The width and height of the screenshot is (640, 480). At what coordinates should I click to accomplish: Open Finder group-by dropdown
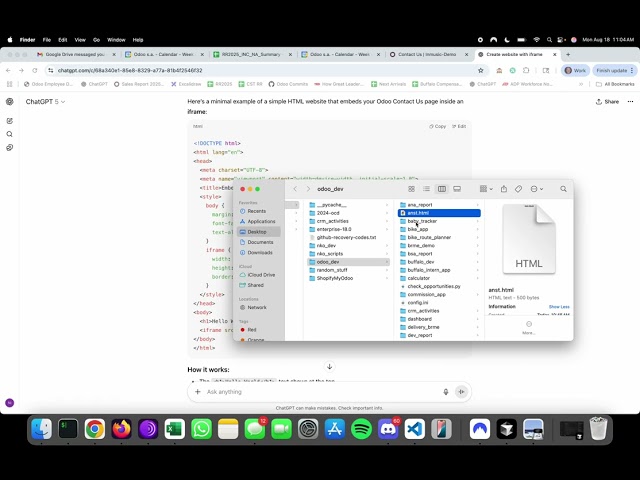pos(486,189)
